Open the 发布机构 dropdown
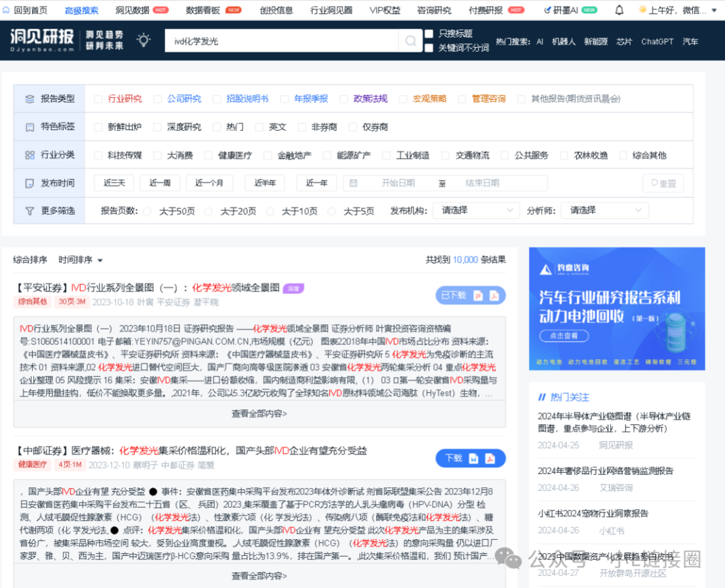Image resolution: width=725 pixels, height=588 pixels. pos(475,210)
